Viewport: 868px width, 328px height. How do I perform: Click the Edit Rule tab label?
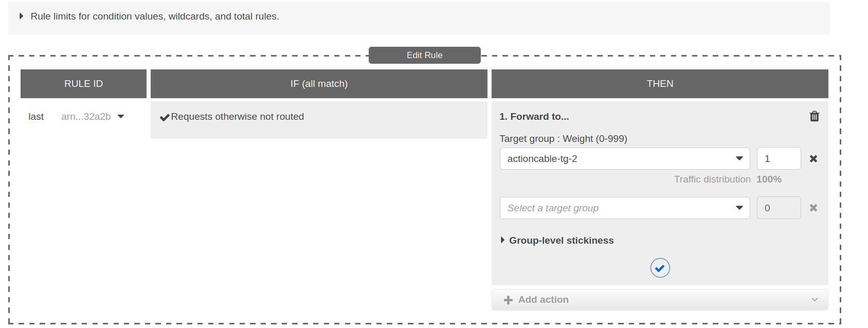point(424,55)
